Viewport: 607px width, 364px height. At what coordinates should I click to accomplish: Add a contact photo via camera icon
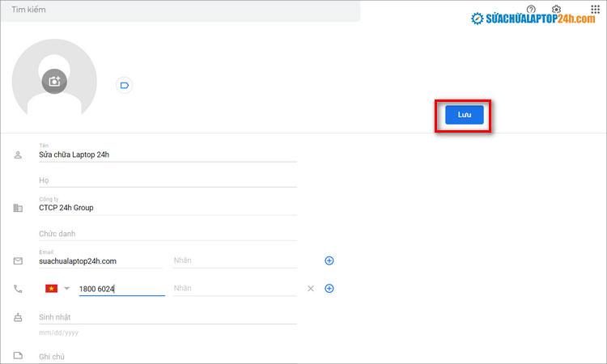coord(54,81)
